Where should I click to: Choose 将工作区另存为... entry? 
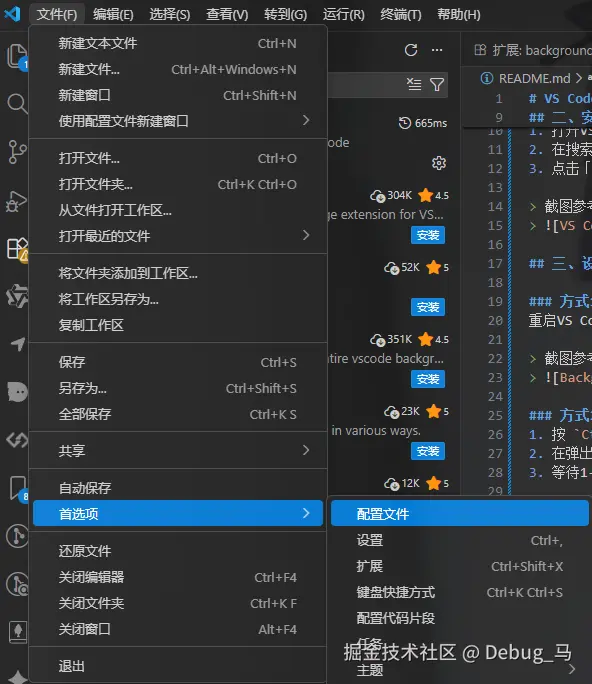(x=178, y=299)
